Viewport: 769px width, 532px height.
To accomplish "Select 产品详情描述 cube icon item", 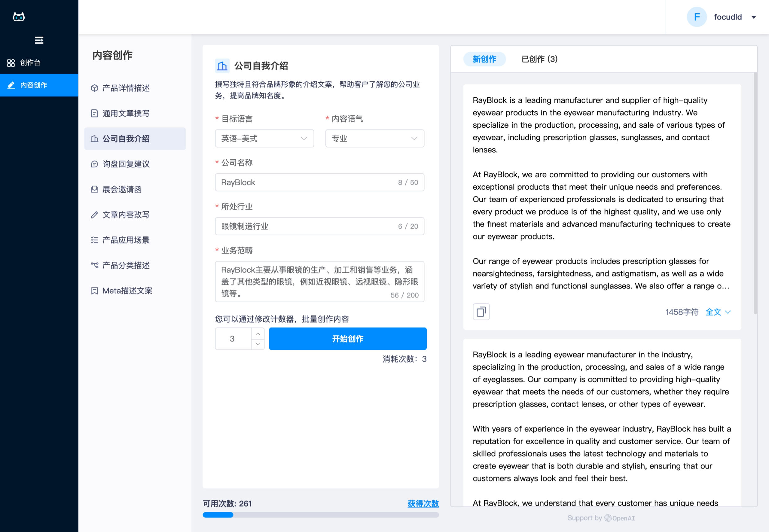I will coord(126,88).
